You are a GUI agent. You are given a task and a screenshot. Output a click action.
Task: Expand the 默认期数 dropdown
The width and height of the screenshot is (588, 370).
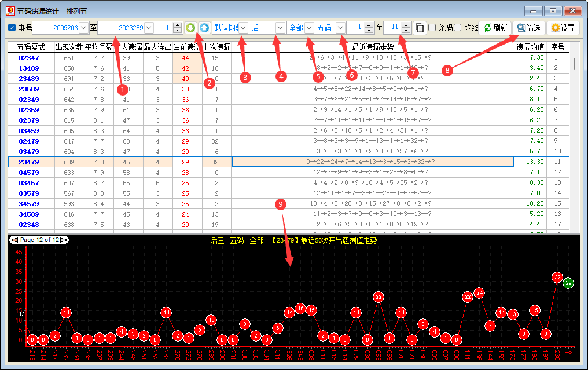[x=243, y=28]
